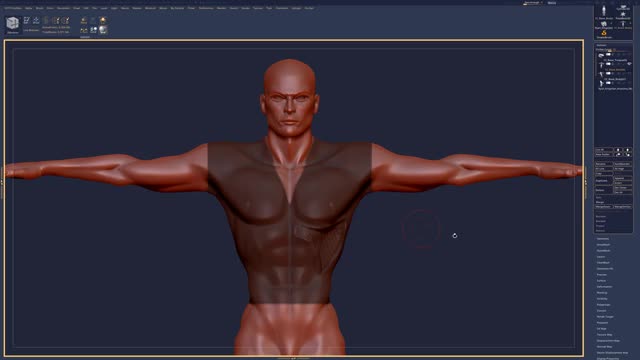640x360 pixels.
Task: Open the Material menu
Action: [x=150, y=8]
